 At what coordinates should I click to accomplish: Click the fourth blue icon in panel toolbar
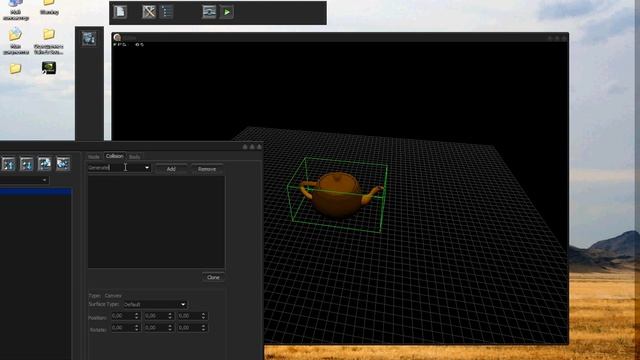coord(63,164)
